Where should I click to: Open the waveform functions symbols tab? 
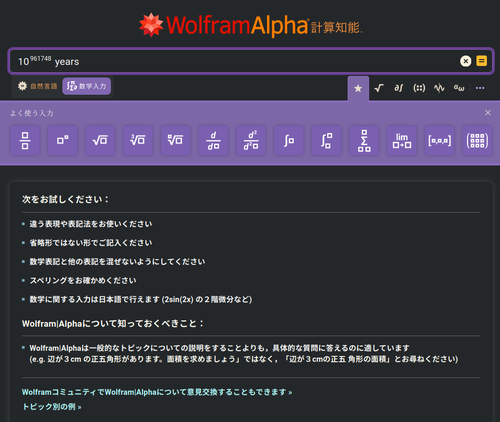click(x=439, y=88)
